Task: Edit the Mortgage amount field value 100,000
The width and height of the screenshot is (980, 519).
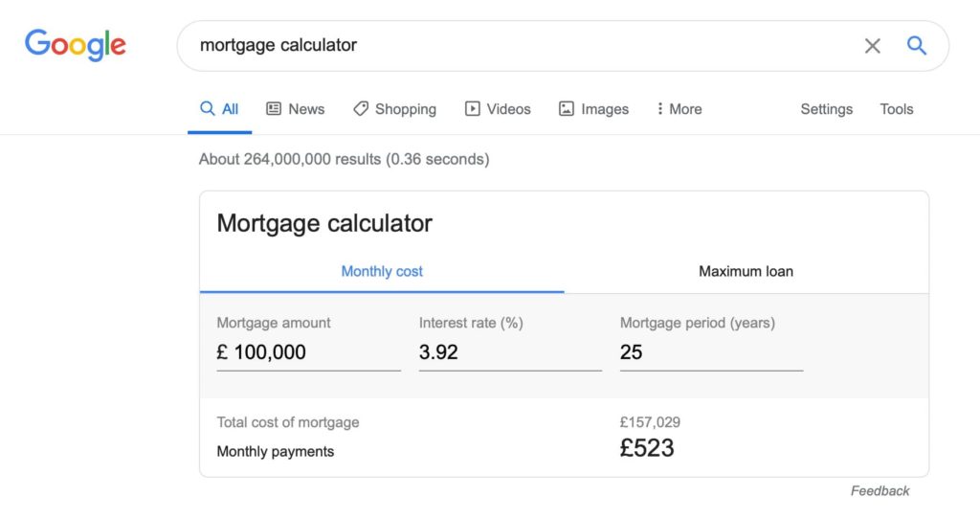Action: point(309,352)
